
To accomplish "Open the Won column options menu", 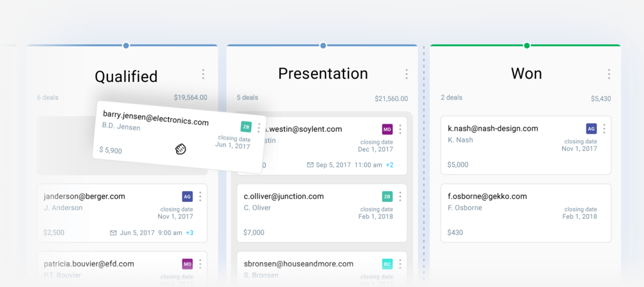I will click(x=608, y=74).
